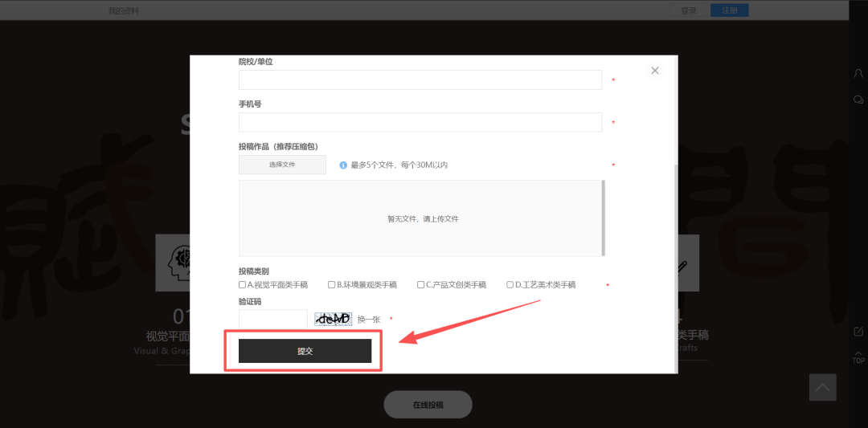
Task: Click the info icon beside file limit note
Action: (x=343, y=165)
